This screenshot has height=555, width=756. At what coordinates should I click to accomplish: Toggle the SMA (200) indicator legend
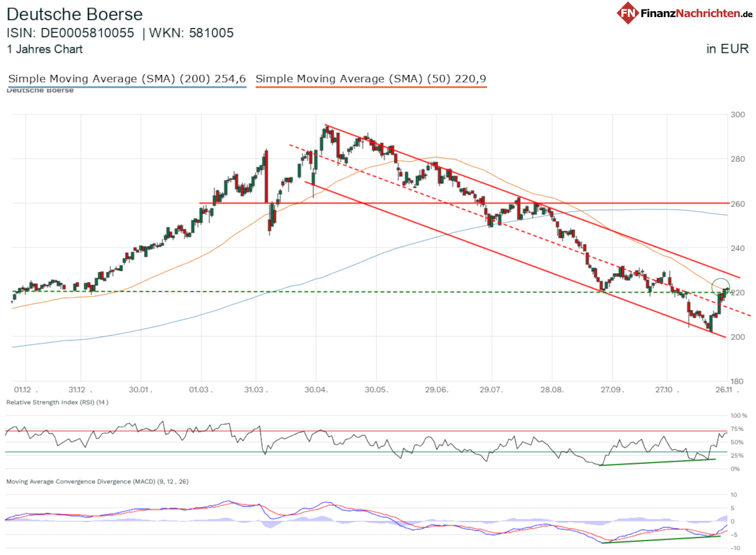pos(126,79)
